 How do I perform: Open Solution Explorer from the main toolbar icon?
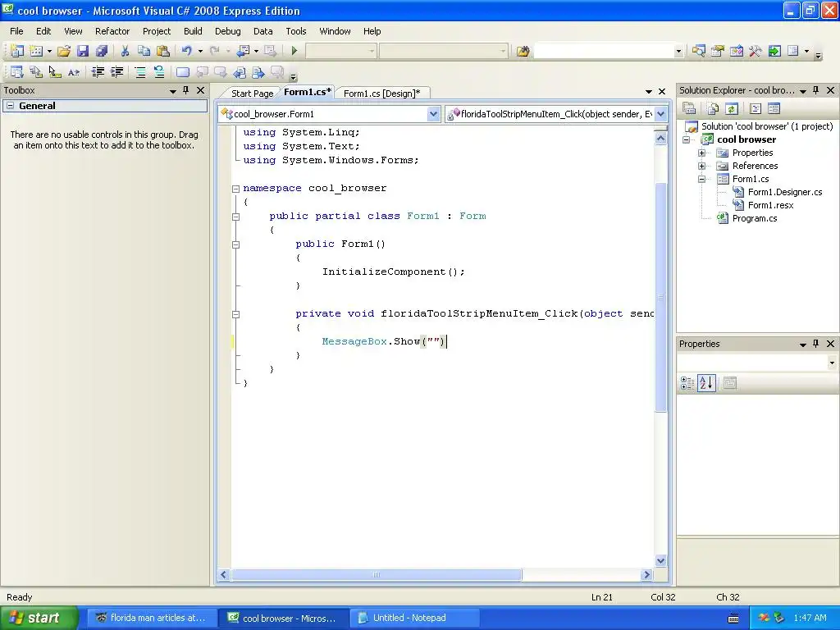[698, 51]
